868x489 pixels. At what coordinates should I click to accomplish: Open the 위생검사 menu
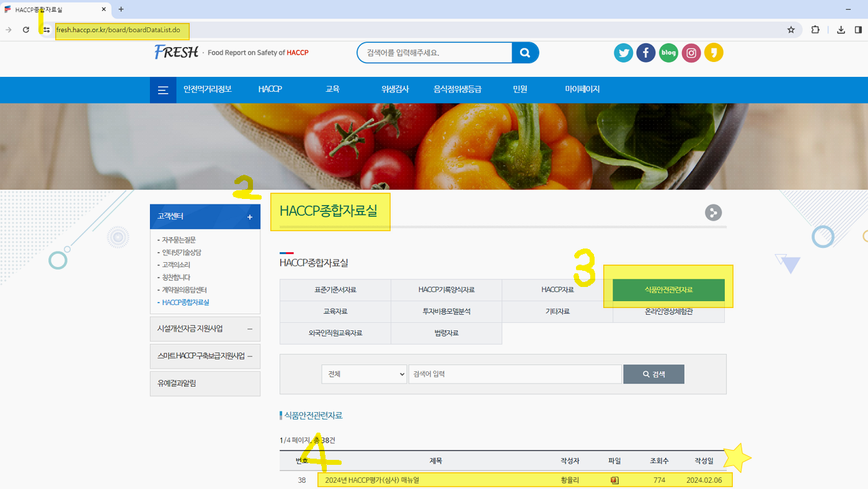(395, 89)
